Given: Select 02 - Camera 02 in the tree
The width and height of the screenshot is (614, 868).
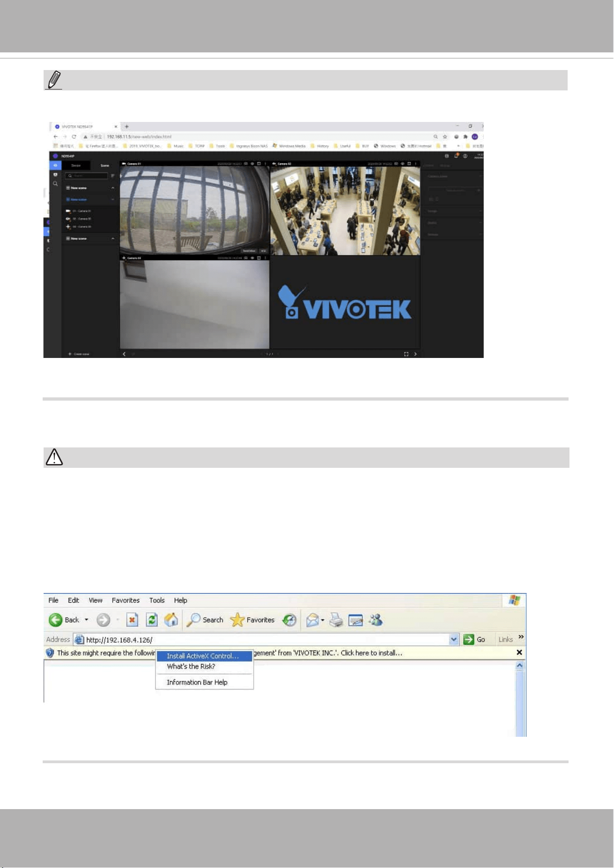Looking at the screenshot, I should (x=78, y=219).
